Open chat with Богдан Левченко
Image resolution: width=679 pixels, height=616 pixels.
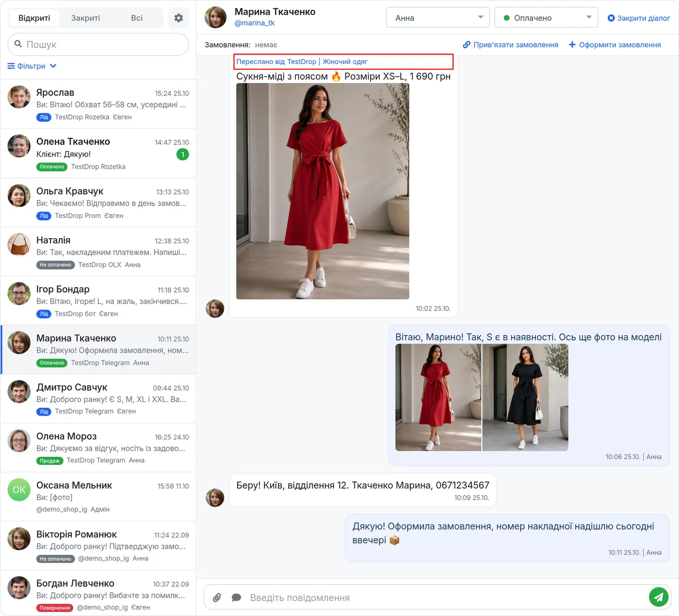tap(98, 593)
